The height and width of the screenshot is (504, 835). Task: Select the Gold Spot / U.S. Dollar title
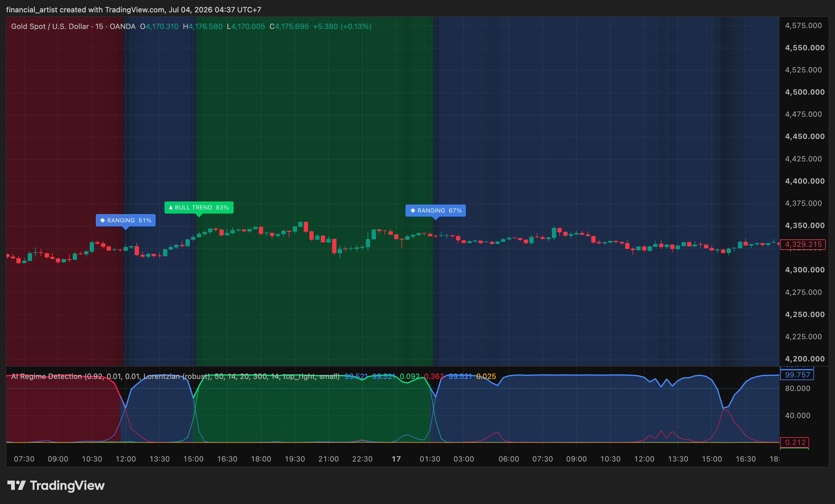[x=50, y=26]
